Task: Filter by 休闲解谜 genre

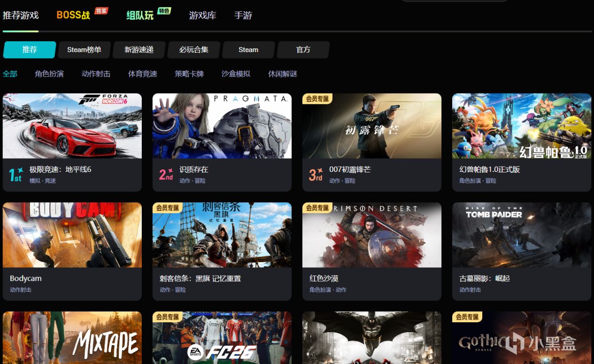Action: 283,74
